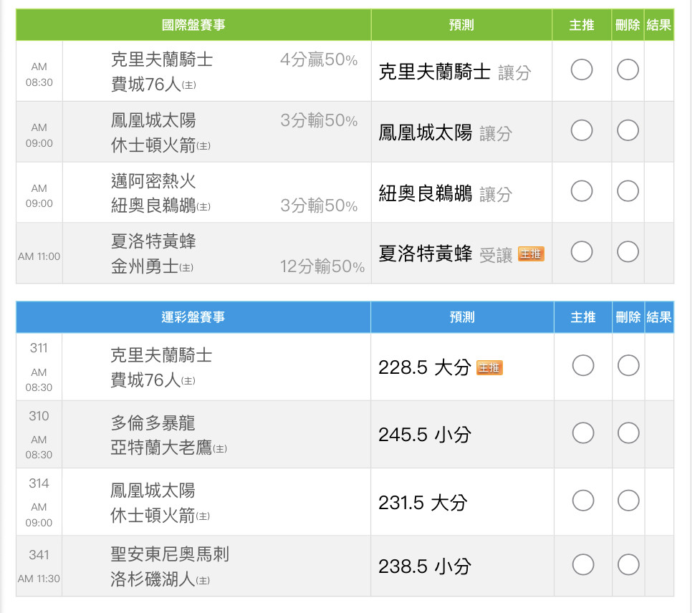Click 鳳凰城太陽 讓分 prediction text
Viewport: 700px width, 613px height.
[445, 133]
